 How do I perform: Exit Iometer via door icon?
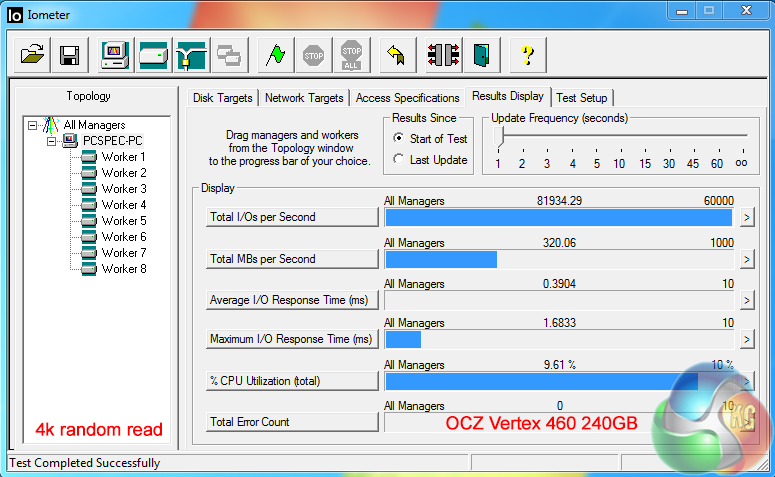[481, 54]
